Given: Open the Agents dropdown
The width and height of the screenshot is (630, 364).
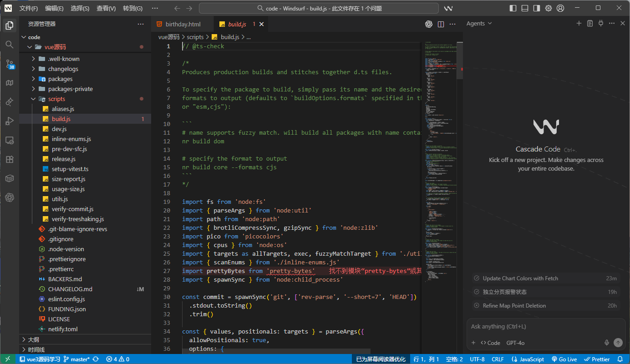Looking at the screenshot, I should [x=479, y=23].
